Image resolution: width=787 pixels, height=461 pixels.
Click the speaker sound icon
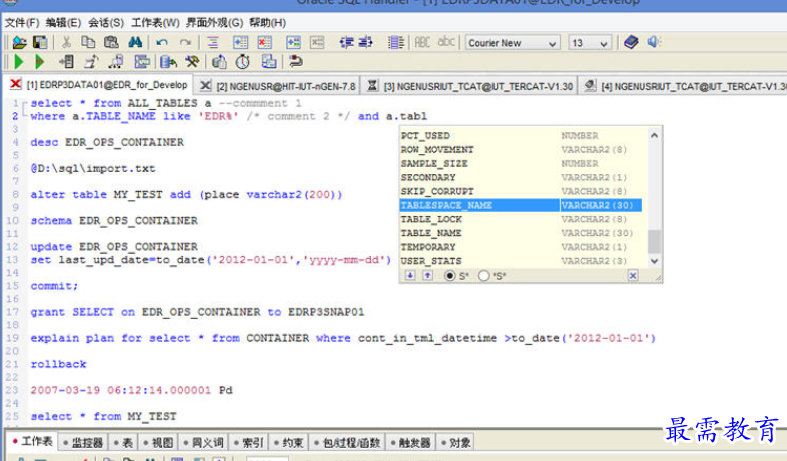click(x=653, y=42)
